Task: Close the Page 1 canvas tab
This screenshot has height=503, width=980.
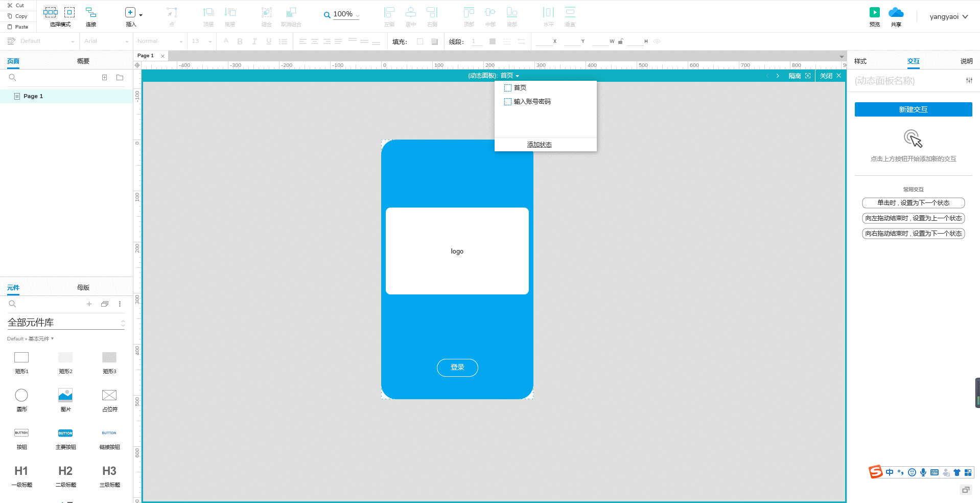Action: pos(163,56)
